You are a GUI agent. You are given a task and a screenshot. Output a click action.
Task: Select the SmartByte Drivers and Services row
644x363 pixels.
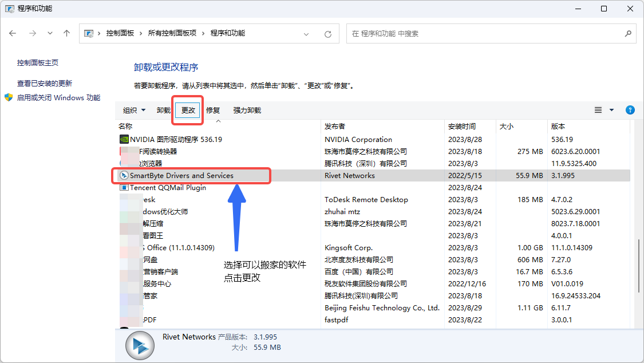tap(373, 175)
